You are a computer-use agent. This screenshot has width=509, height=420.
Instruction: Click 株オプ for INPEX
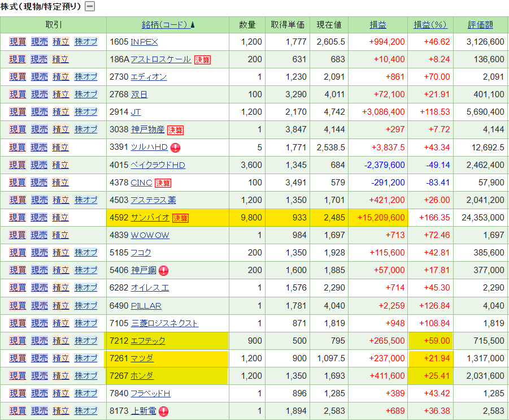point(86,42)
